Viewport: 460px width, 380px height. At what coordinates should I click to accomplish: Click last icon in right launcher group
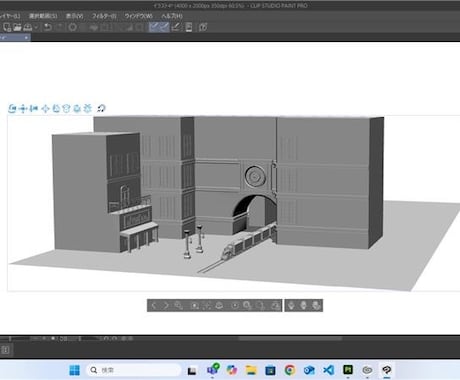tap(316, 305)
